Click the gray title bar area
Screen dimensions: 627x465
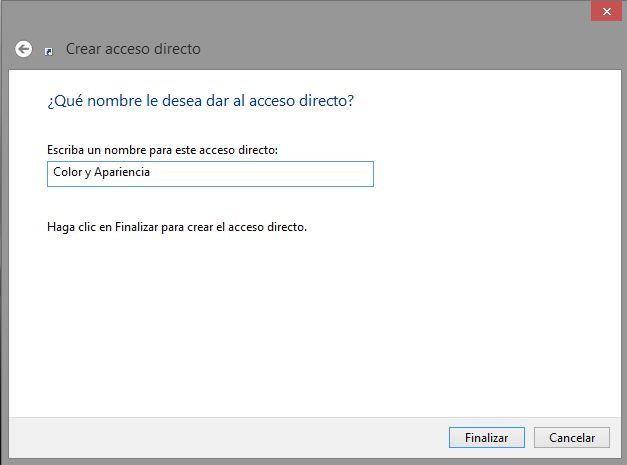coord(360,36)
